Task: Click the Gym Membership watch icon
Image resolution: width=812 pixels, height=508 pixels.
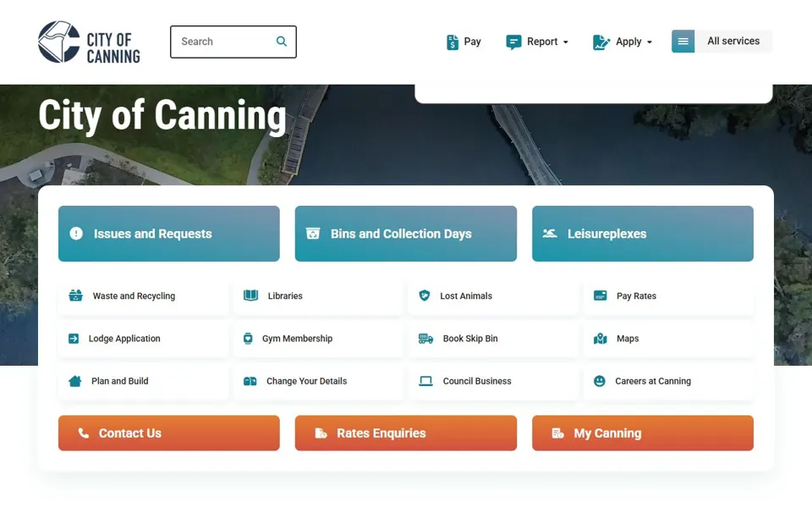Action: (x=248, y=339)
